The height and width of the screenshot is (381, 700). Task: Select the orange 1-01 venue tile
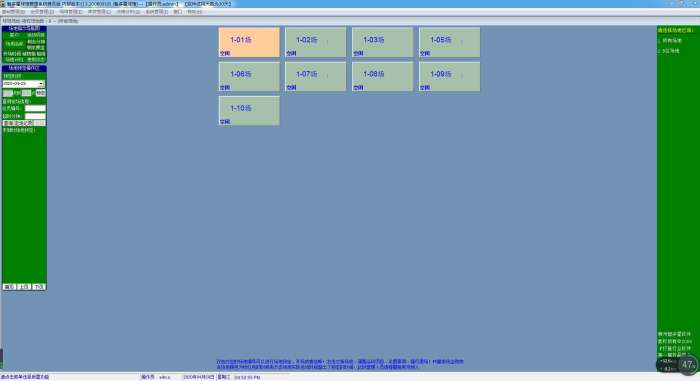point(249,42)
